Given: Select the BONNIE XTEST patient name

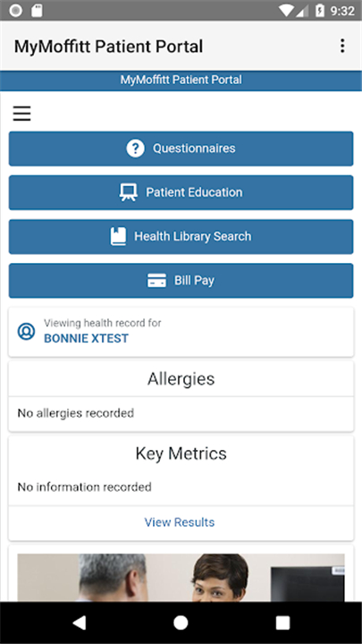Looking at the screenshot, I should (x=86, y=338).
